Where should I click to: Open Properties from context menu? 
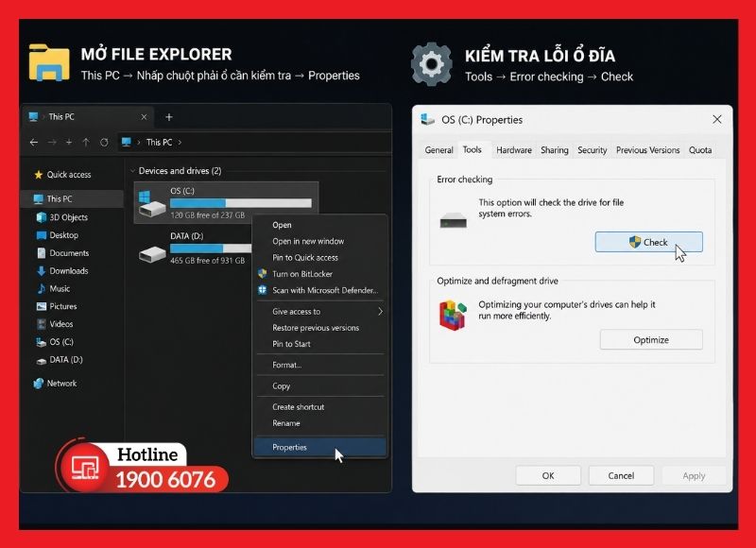[x=320, y=447]
